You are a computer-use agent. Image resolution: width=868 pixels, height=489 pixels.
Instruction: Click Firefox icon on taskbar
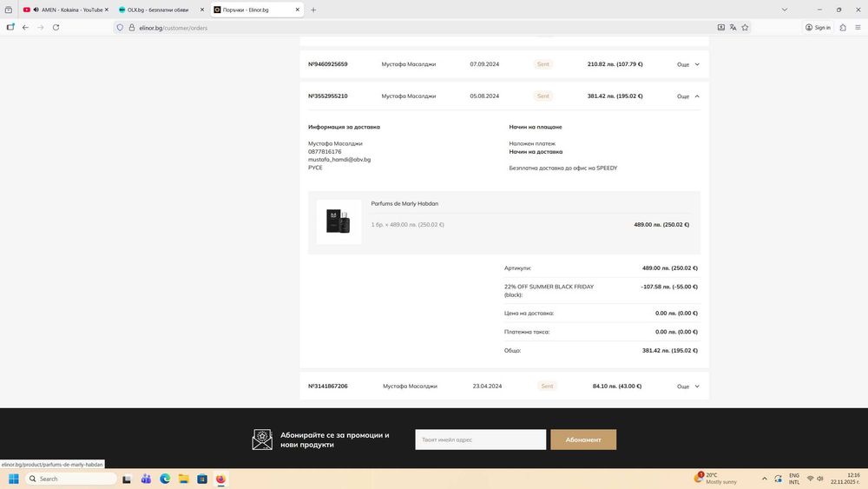pos(220,479)
